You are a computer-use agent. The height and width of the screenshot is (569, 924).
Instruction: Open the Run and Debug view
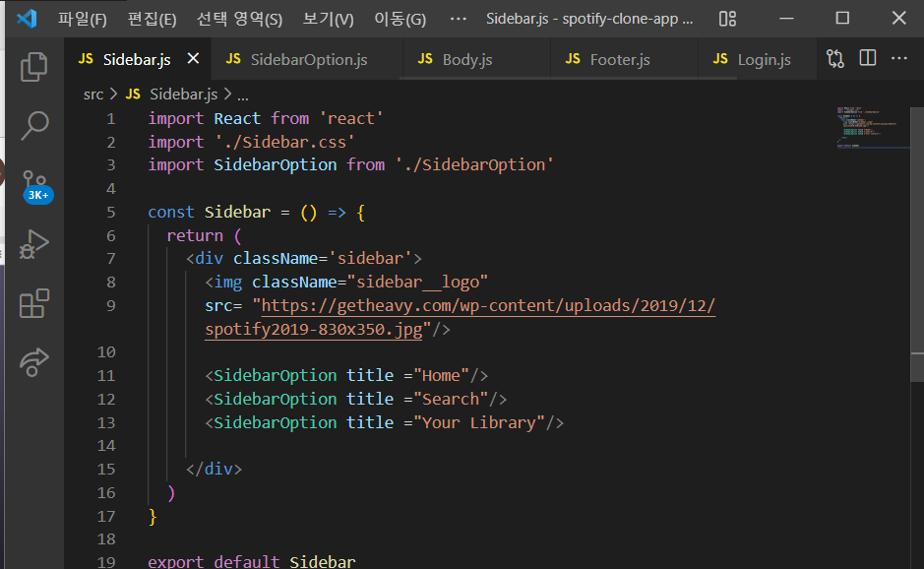pos(34,244)
